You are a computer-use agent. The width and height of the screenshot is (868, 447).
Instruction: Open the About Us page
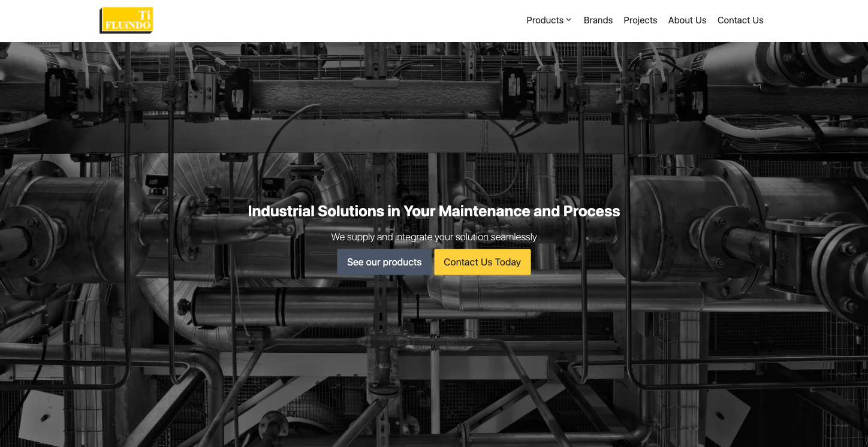687,20
